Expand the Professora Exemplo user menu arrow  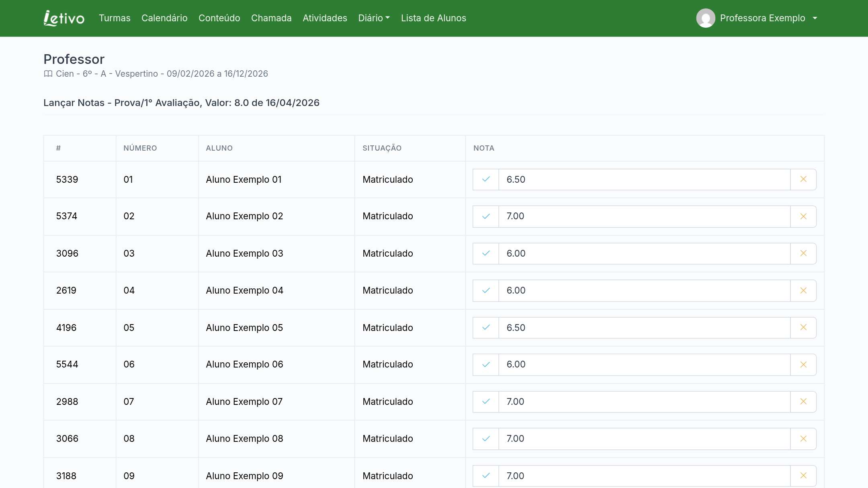coord(815,18)
